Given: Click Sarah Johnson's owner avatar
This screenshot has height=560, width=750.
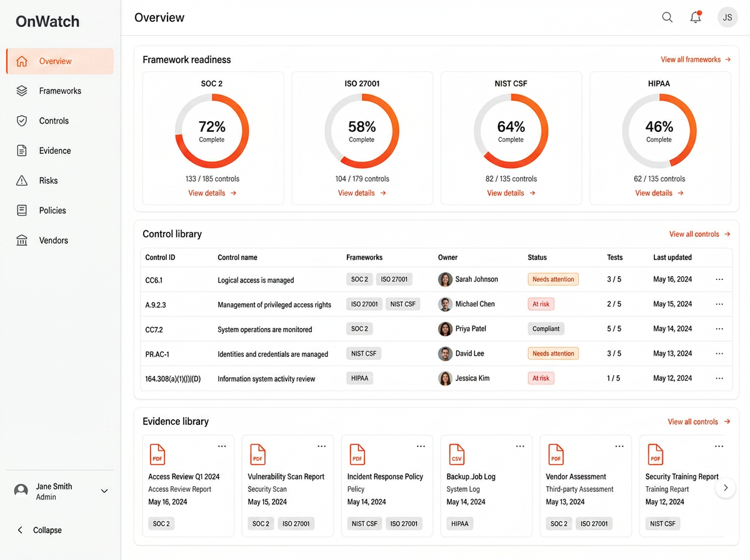Looking at the screenshot, I should [x=445, y=279].
